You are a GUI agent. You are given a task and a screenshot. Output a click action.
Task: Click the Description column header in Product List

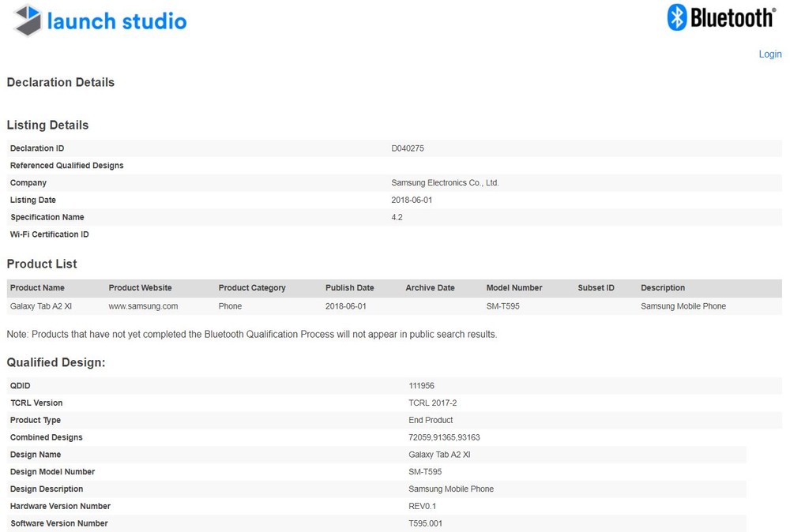click(x=663, y=288)
